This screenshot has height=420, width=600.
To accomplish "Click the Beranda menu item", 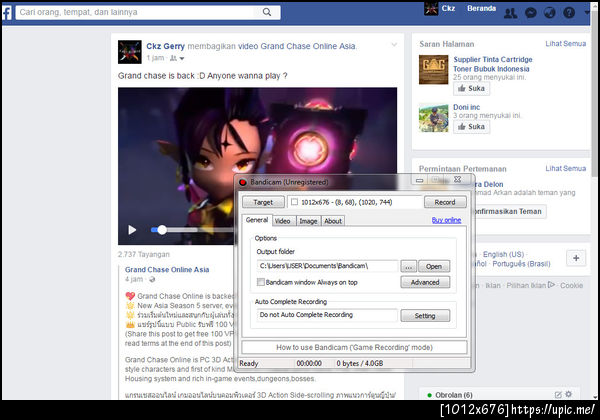I will pos(481,8).
